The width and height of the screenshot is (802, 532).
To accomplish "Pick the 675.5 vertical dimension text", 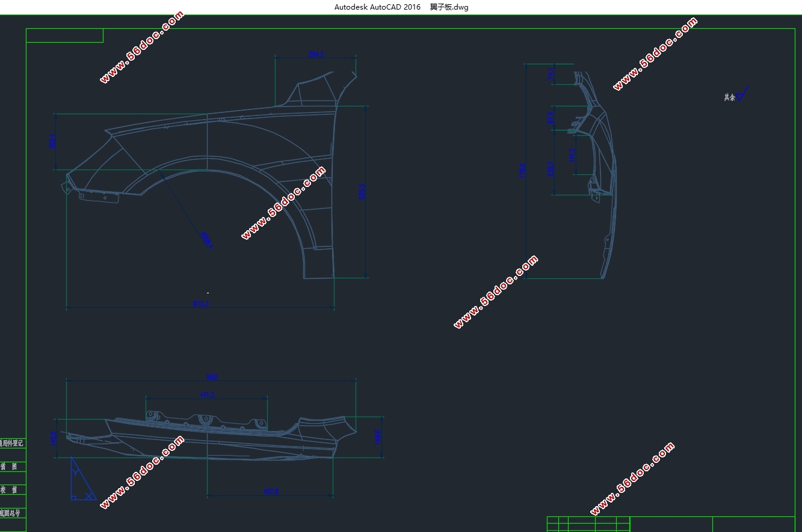I will tap(362, 192).
